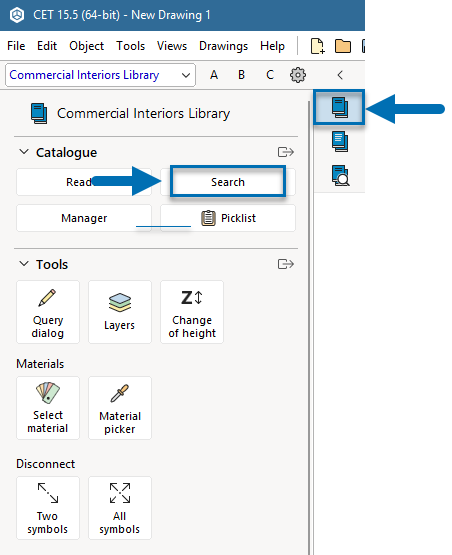
Task: Click the Search catalogue button
Action: coord(228,182)
